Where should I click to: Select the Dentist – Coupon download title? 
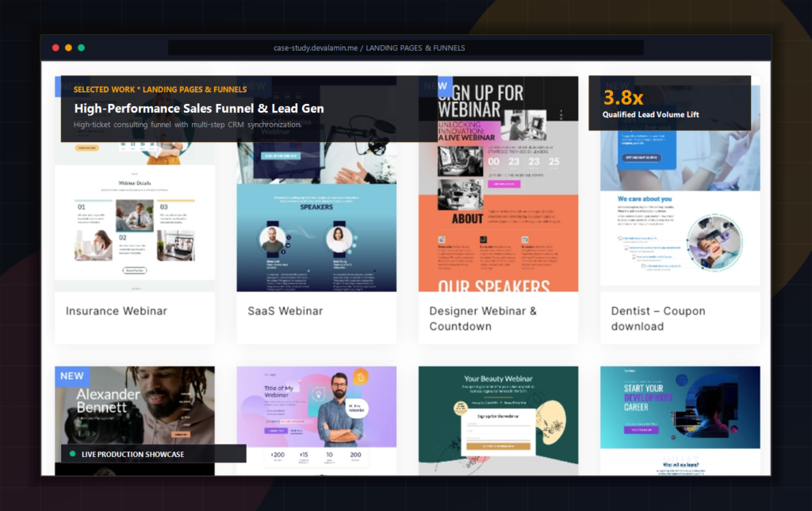pyautogui.click(x=658, y=318)
